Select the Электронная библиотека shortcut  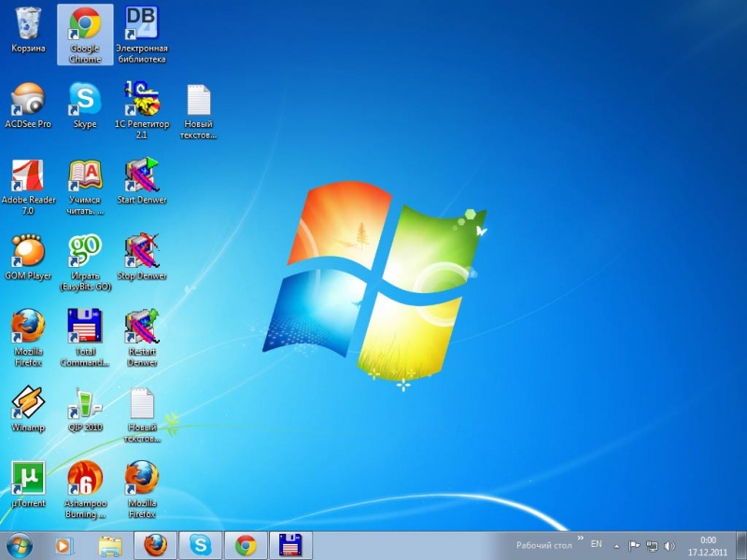142,23
